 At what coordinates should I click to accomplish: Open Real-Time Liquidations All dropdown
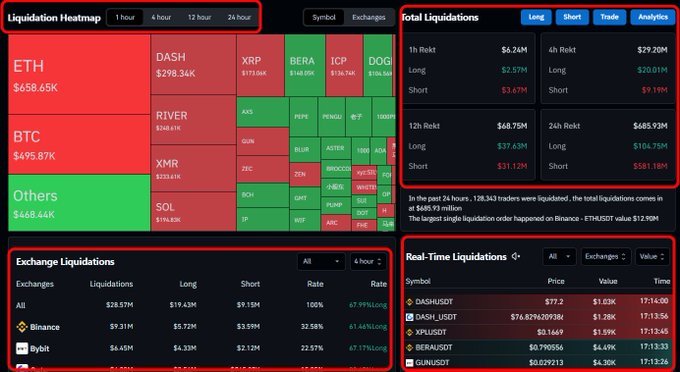559,257
